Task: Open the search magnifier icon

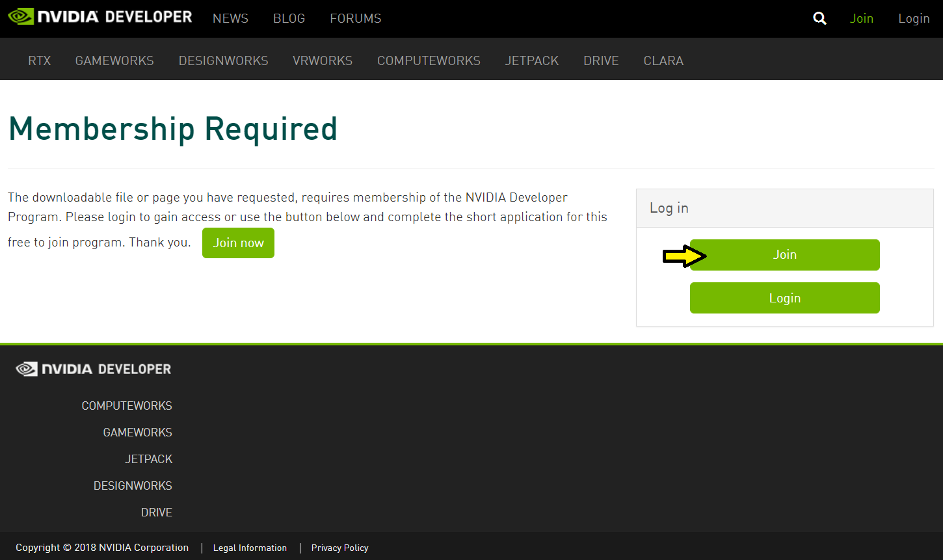Action: (820, 18)
